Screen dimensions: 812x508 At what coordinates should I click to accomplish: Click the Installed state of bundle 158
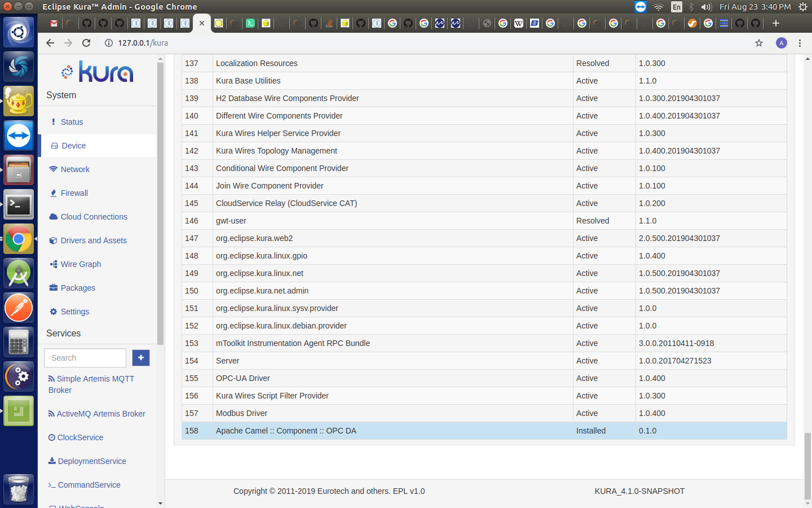591,431
